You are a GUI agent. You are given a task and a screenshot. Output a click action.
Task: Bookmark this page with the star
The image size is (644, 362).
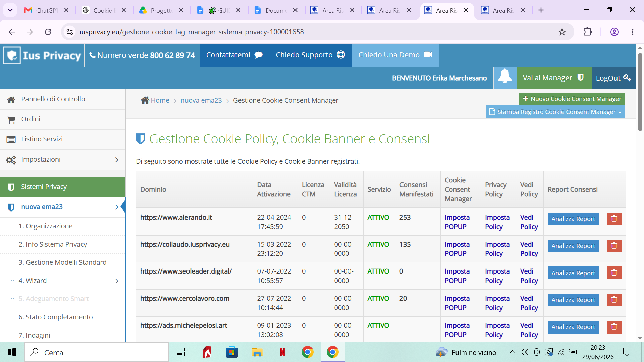click(562, 32)
